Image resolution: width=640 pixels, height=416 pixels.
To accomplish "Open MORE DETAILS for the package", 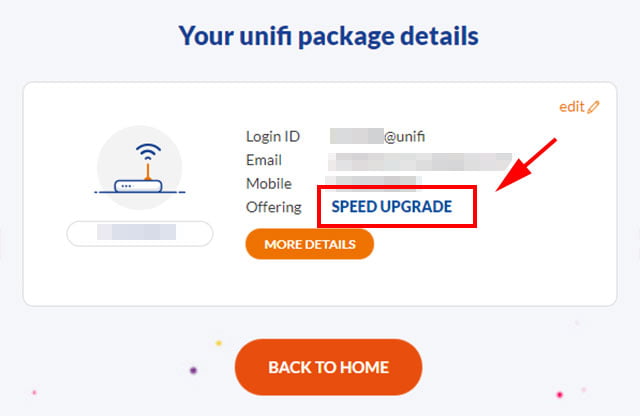I will point(310,244).
